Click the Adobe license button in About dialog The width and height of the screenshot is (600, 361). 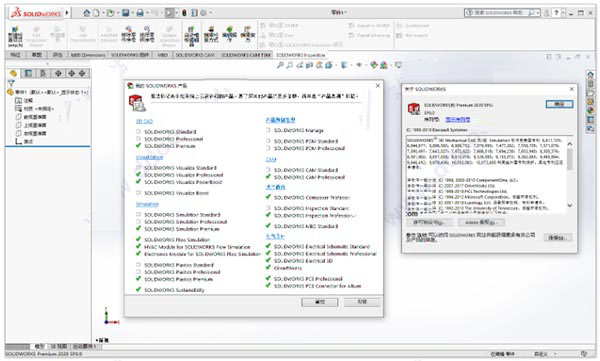(481, 222)
